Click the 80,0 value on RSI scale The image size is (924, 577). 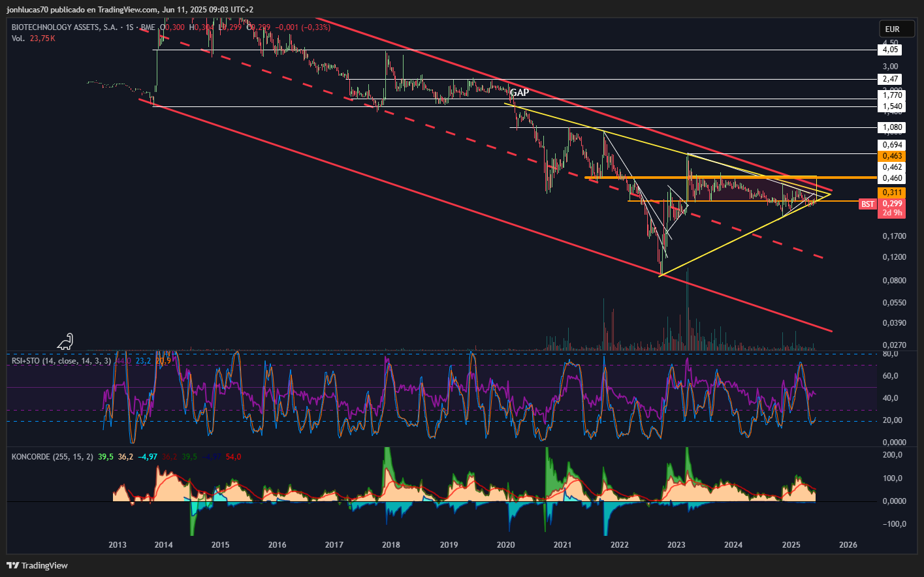(x=890, y=354)
